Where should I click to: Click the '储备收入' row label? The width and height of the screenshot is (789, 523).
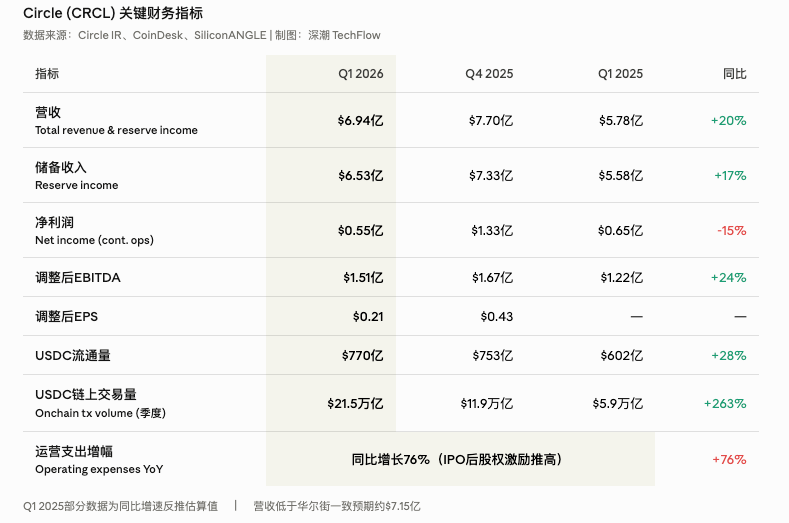61,167
